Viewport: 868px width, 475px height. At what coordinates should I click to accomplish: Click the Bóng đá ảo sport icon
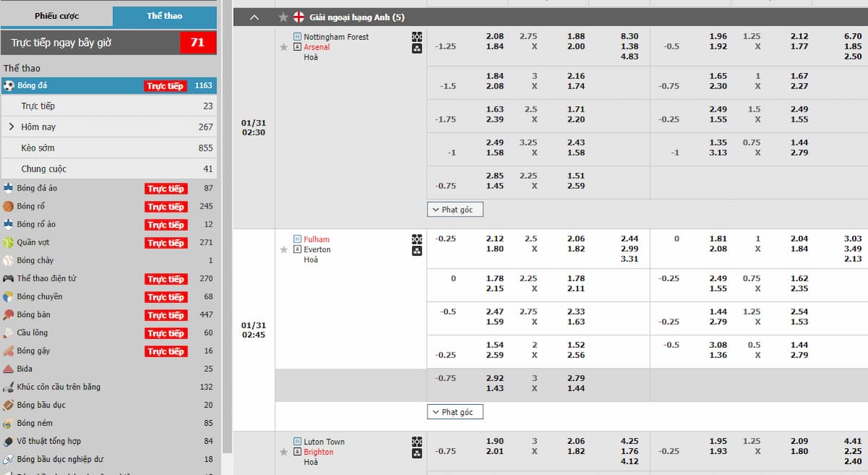click(9, 188)
